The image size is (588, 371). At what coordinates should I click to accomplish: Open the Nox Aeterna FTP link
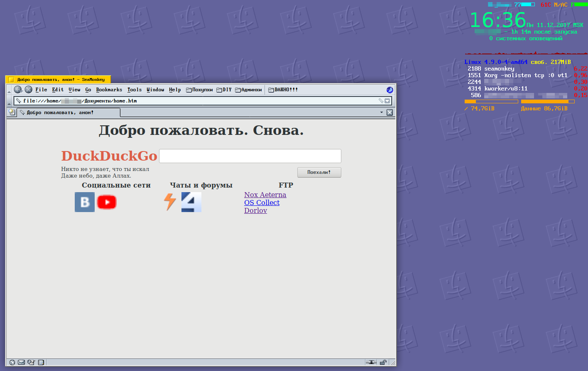265,195
